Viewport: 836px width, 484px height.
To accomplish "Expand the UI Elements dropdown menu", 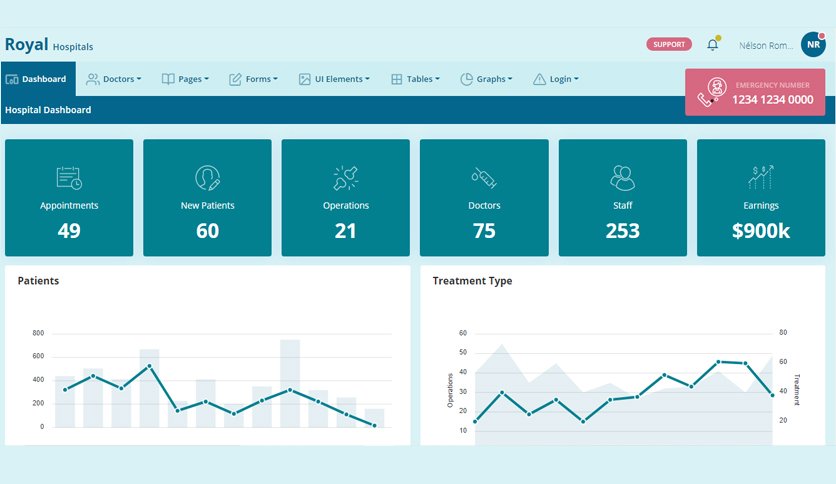I will pyautogui.click(x=342, y=79).
